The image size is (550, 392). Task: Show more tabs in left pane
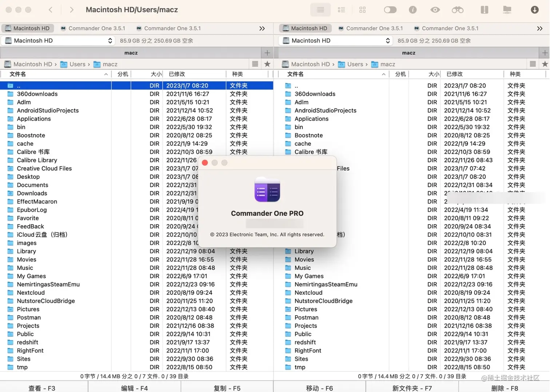click(x=262, y=28)
